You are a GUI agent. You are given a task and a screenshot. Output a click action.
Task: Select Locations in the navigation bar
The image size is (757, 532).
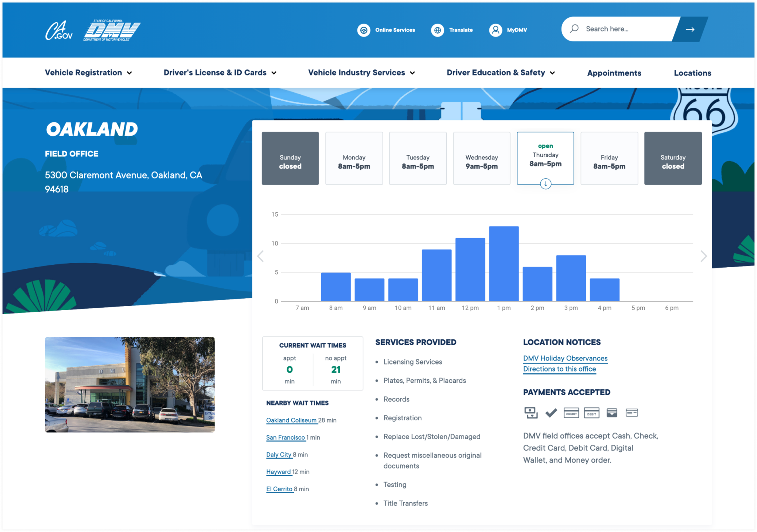coord(692,73)
